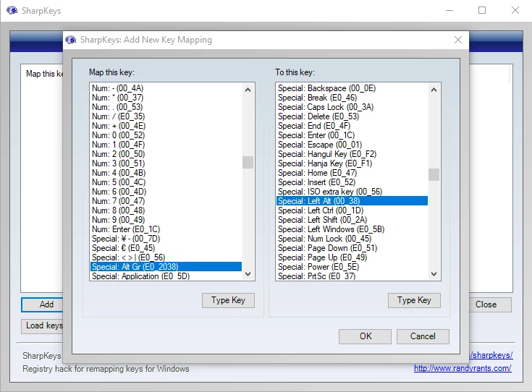Select 'Num: 5 (00_4C)' in left list
Image resolution: width=532 pixels, height=392 pixels.
[166, 182]
